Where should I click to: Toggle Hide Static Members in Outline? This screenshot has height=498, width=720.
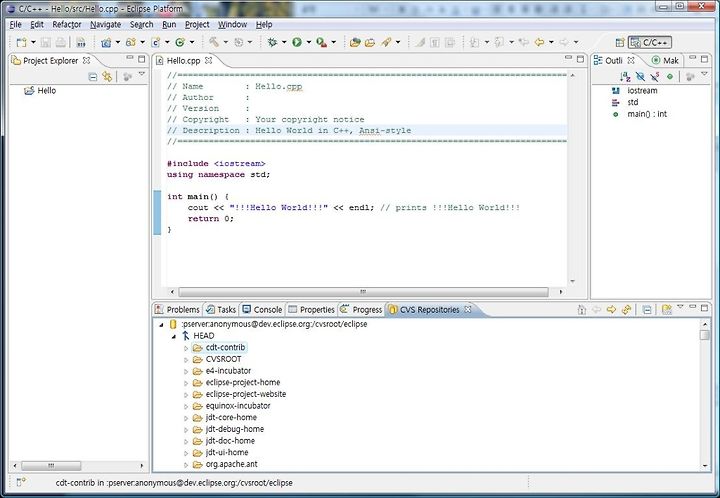click(655, 77)
